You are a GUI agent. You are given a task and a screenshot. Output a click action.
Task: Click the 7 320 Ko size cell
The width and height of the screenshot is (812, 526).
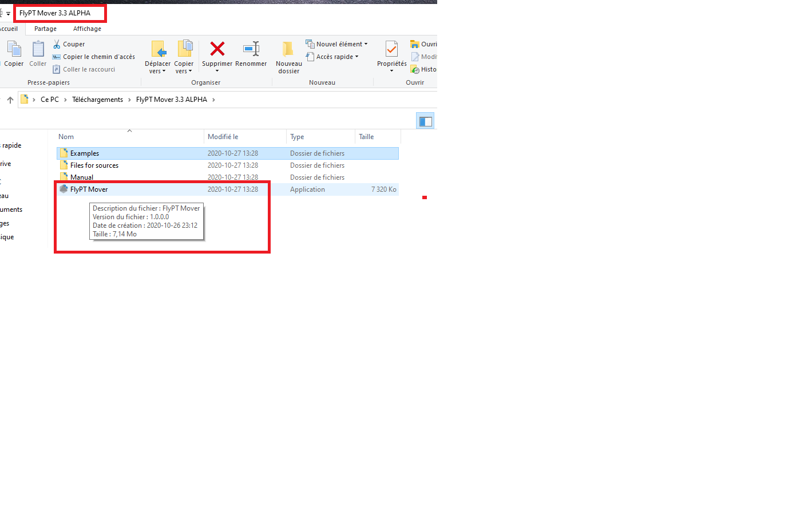coord(384,189)
